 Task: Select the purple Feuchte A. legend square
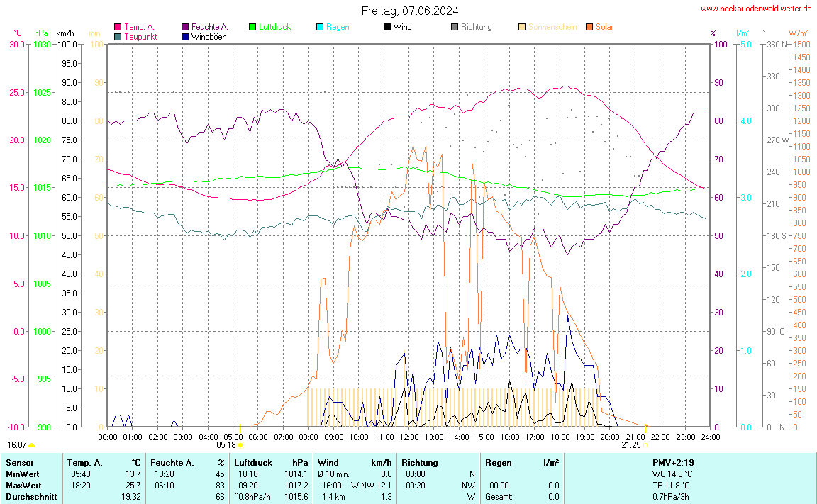point(185,27)
